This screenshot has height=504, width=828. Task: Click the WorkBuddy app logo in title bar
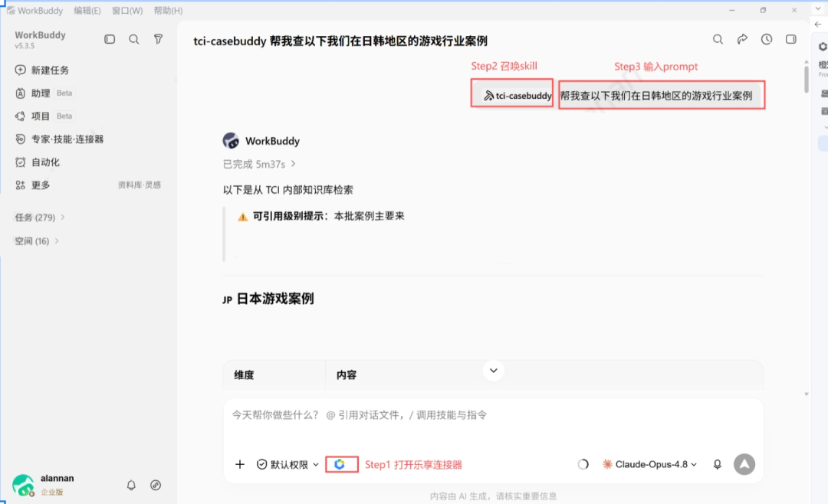(x=11, y=11)
